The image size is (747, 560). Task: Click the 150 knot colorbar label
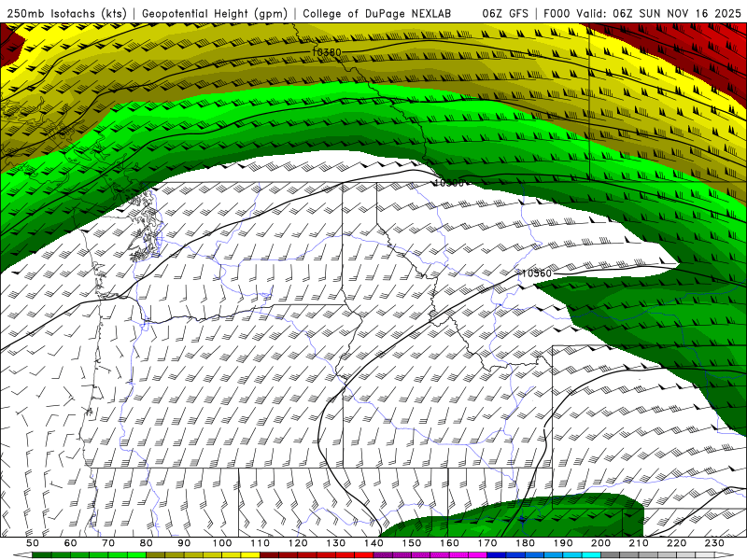point(412,543)
